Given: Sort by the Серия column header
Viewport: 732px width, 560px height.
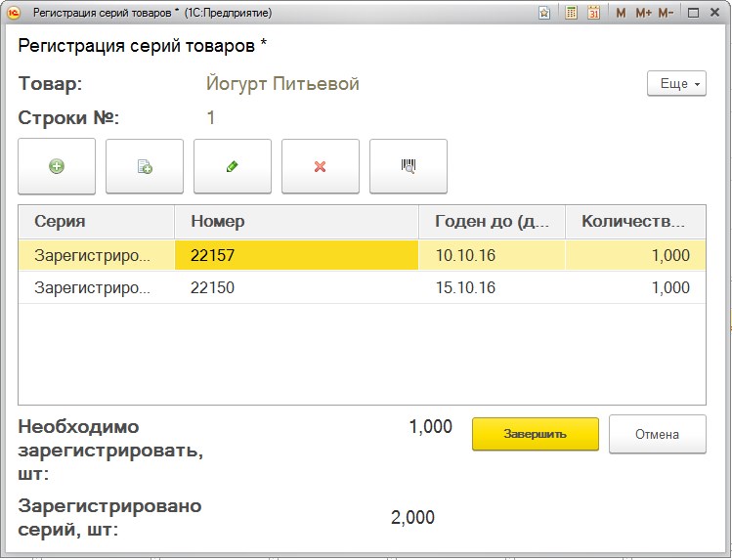Looking at the screenshot, I should point(96,221).
